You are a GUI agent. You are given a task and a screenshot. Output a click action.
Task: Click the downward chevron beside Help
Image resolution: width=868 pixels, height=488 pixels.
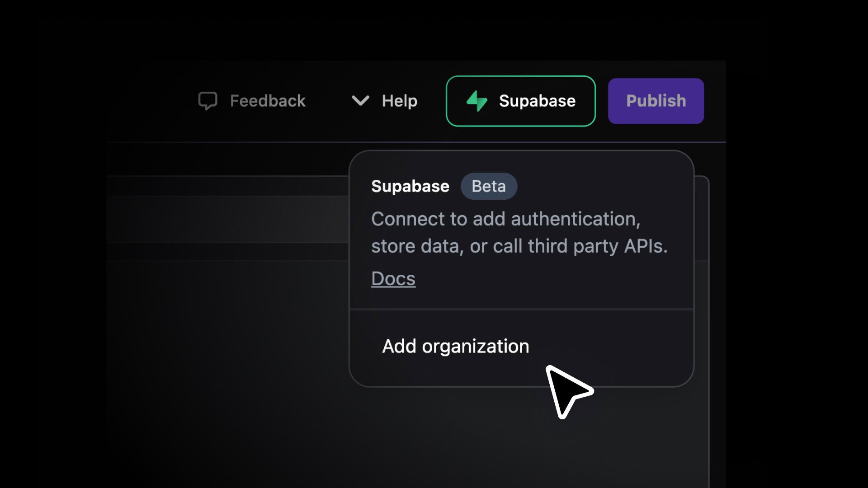coord(360,101)
